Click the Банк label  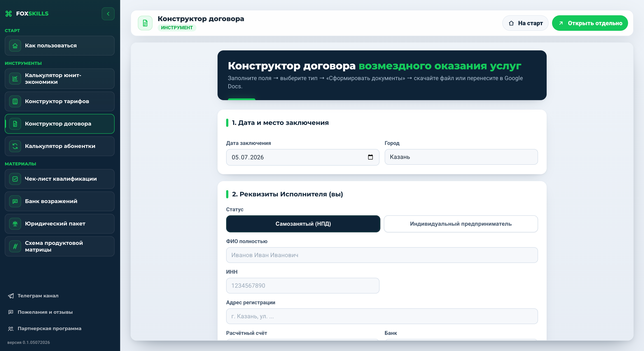click(x=390, y=333)
